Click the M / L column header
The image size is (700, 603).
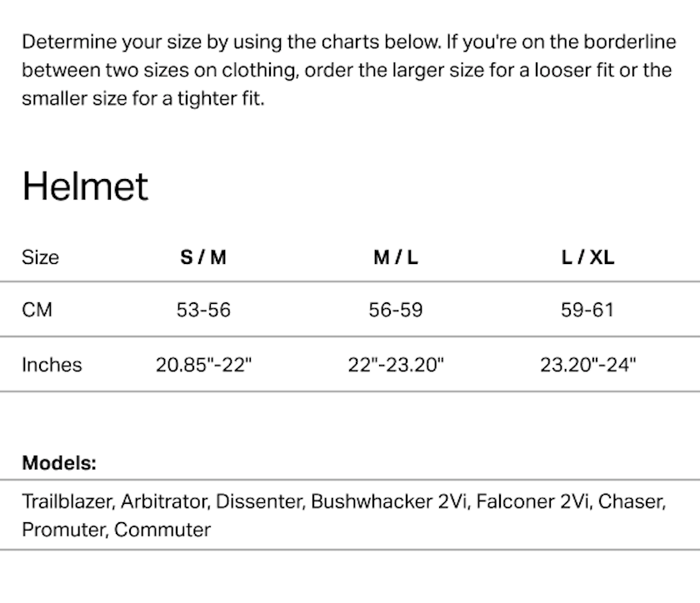tap(395, 257)
